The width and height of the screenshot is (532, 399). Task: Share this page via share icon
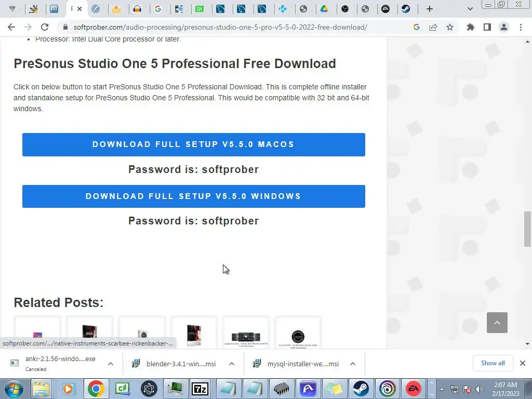tap(433, 27)
